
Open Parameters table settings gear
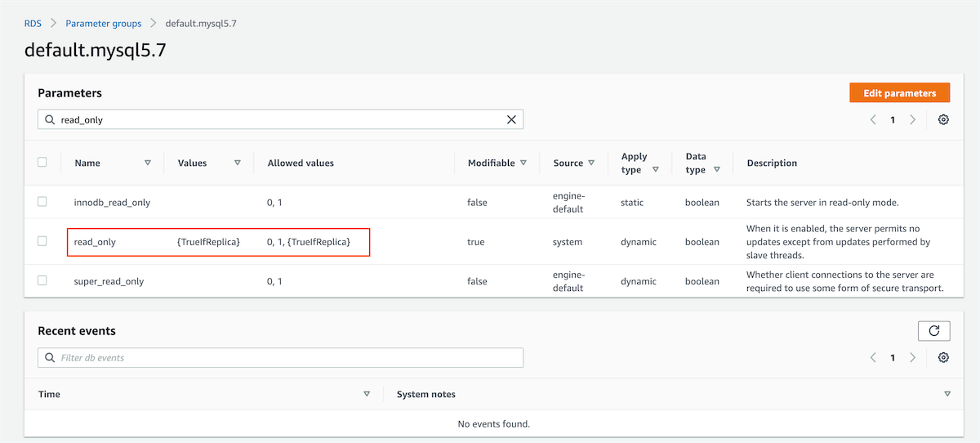(943, 119)
